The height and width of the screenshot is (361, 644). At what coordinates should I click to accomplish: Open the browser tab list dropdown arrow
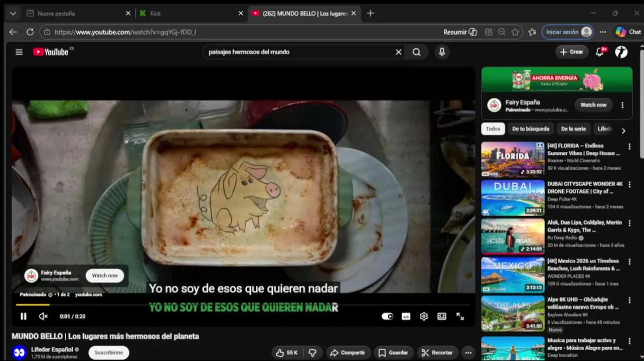pos(13,14)
